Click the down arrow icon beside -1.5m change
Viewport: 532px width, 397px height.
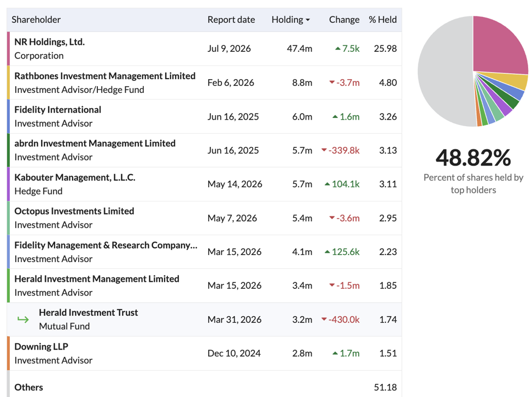pos(332,285)
